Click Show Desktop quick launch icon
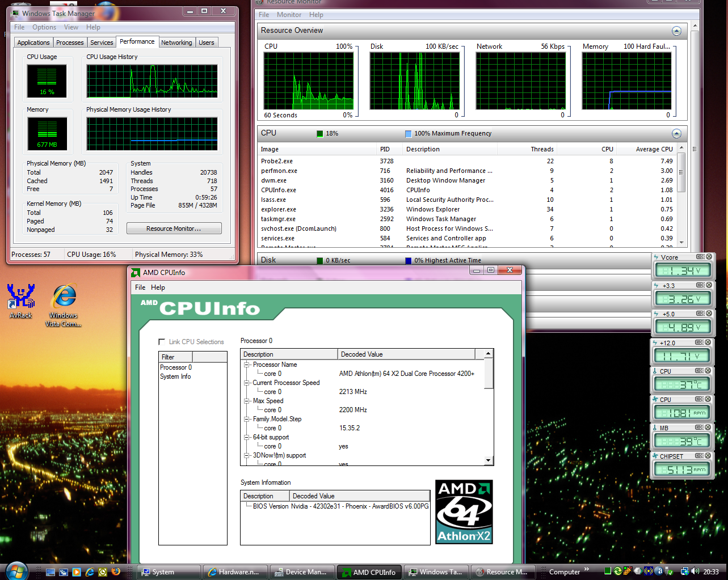Screen dimensions: 728x580 pos(51,572)
